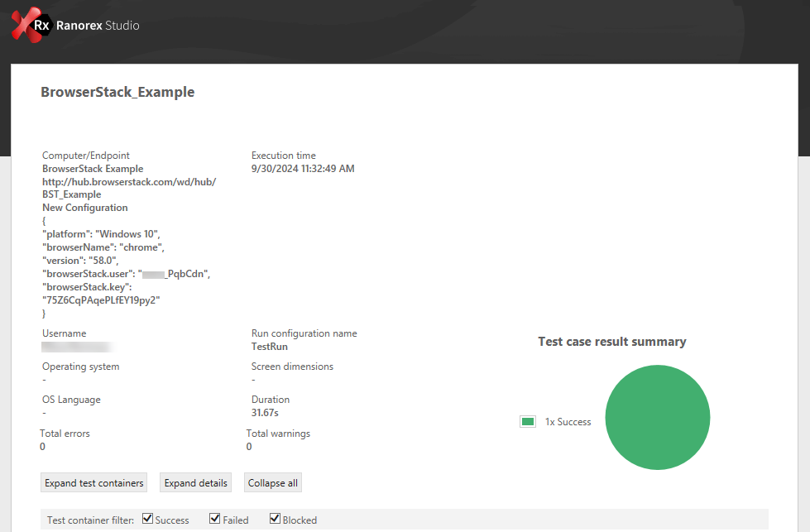The image size is (810, 532).
Task: Click the Expand details button
Action: pyautogui.click(x=196, y=483)
